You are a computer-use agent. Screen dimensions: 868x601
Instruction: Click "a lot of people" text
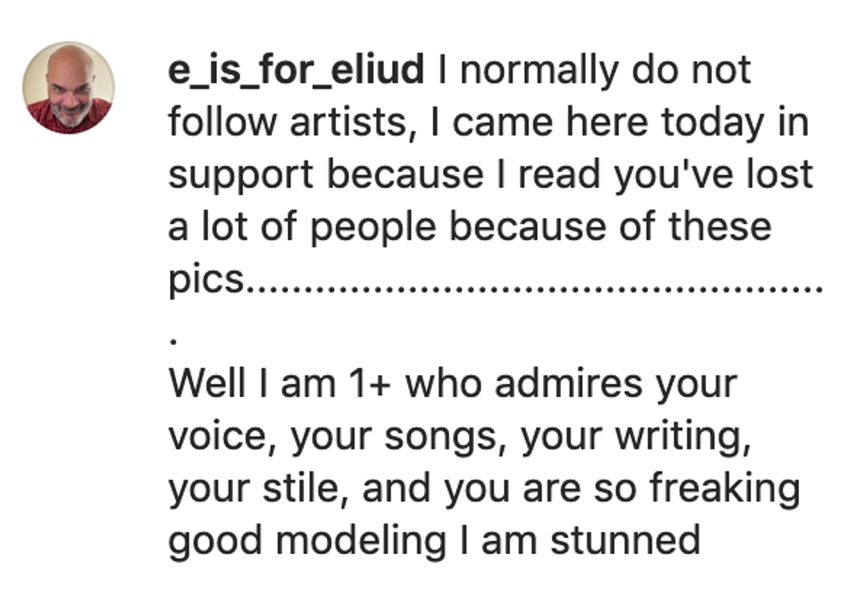(x=301, y=227)
